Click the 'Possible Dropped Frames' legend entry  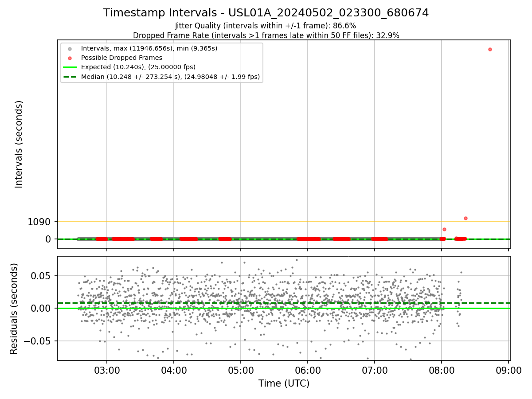point(121,58)
